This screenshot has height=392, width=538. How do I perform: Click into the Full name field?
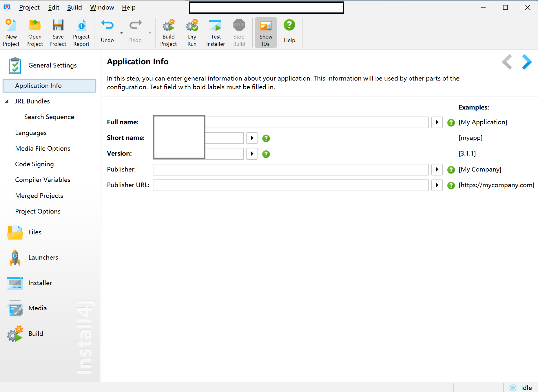(x=291, y=123)
